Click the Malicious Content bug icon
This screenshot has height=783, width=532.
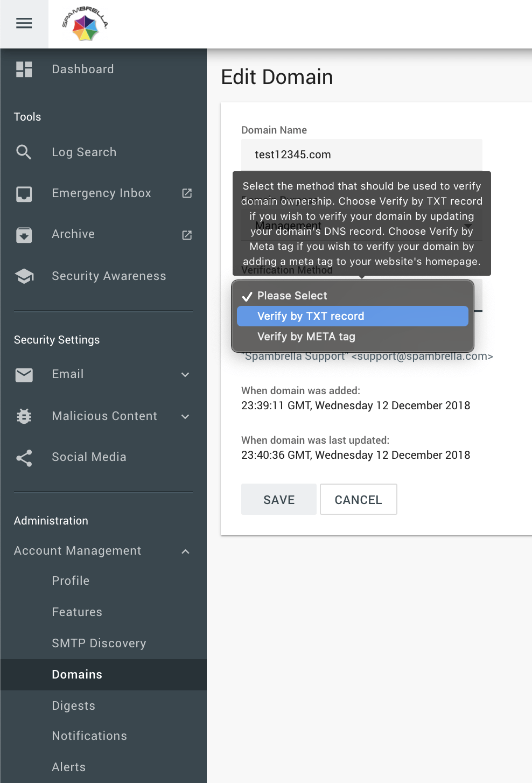point(24,416)
